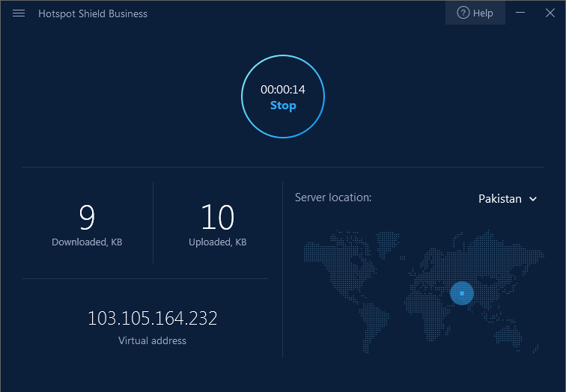Click the Hotspot Shield Business title

tap(93, 13)
